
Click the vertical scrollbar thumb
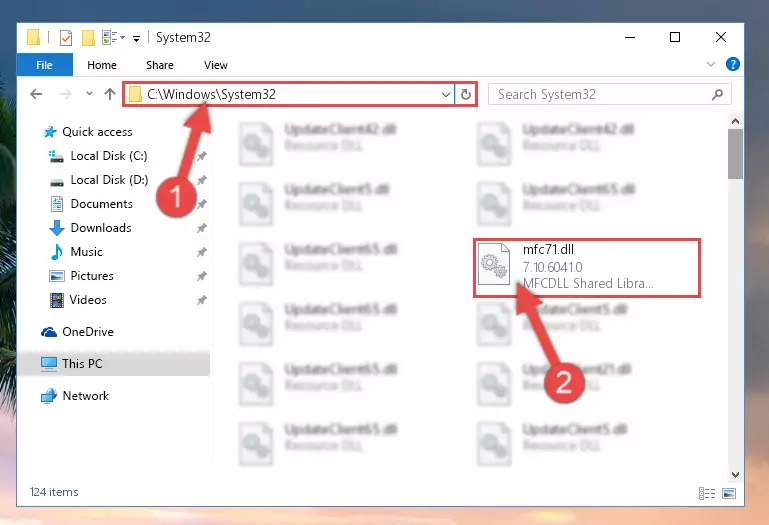coord(735,154)
